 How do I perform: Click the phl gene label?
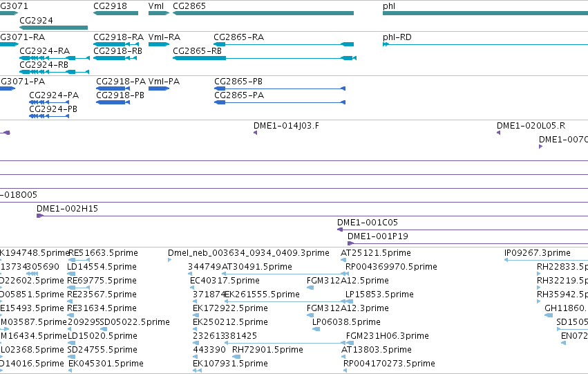pyautogui.click(x=389, y=6)
